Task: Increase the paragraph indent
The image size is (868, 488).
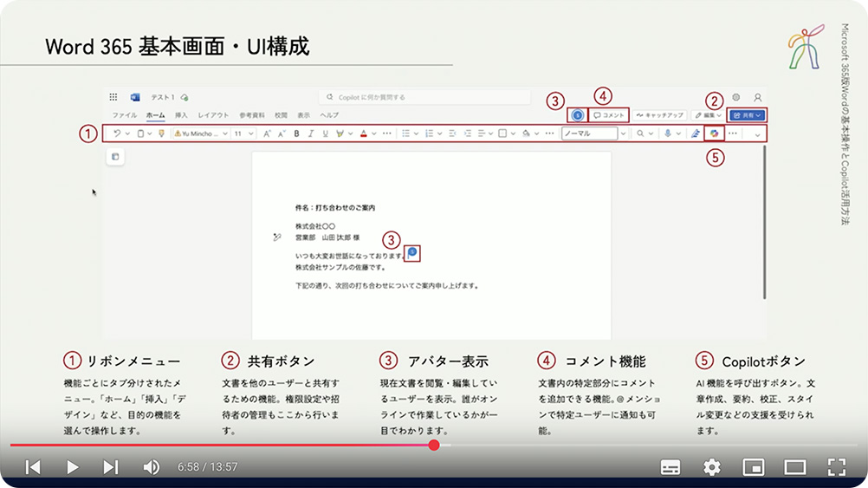Action: pos(467,133)
